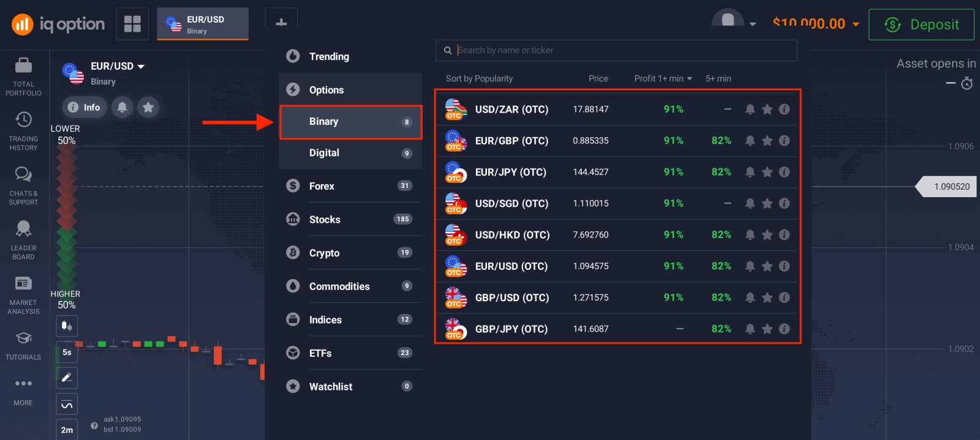Switch to the EUR/USD Binary tab
This screenshot has width=980, height=440.
coord(203,24)
